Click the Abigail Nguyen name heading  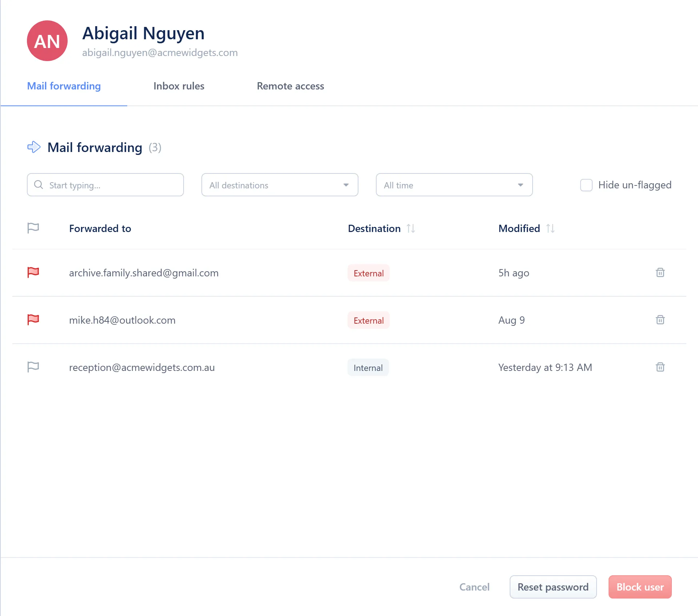(143, 33)
